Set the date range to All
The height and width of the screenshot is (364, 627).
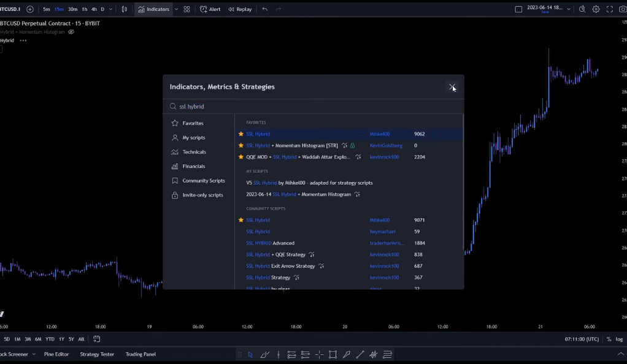[81, 339]
